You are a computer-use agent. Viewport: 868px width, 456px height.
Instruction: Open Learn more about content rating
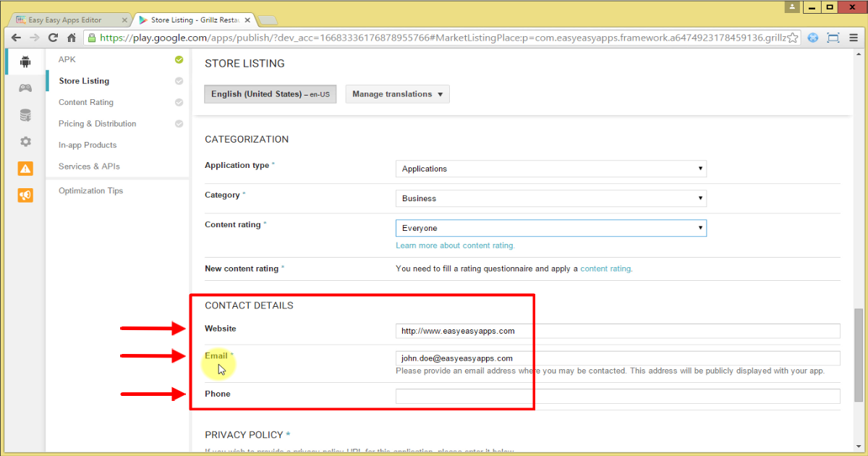click(x=455, y=245)
